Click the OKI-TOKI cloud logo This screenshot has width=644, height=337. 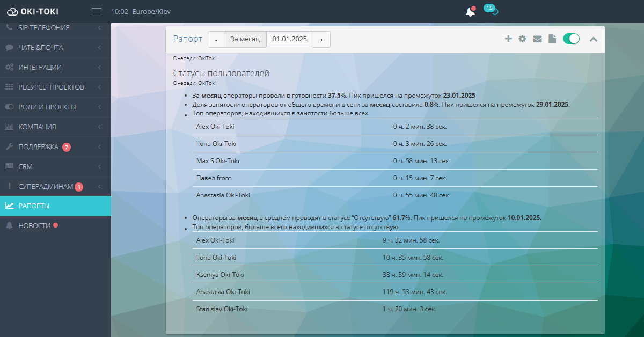(x=32, y=11)
